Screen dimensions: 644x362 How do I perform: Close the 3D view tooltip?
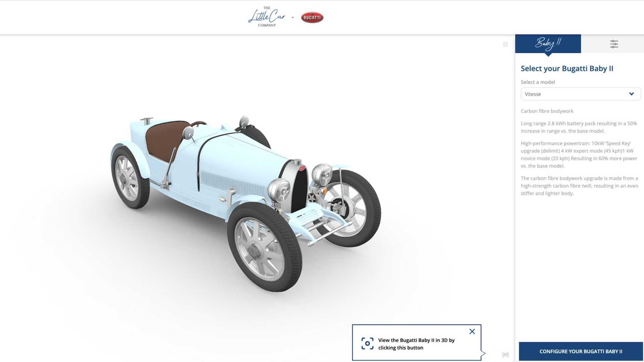[472, 331]
